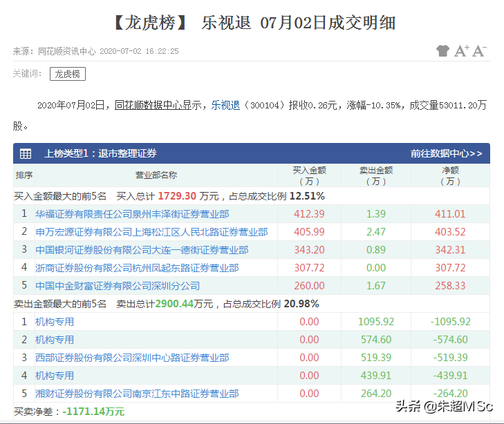The width and height of the screenshot is (504, 424).
Task: Open the skin/theme shirt icon
Action: click(x=442, y=50)
